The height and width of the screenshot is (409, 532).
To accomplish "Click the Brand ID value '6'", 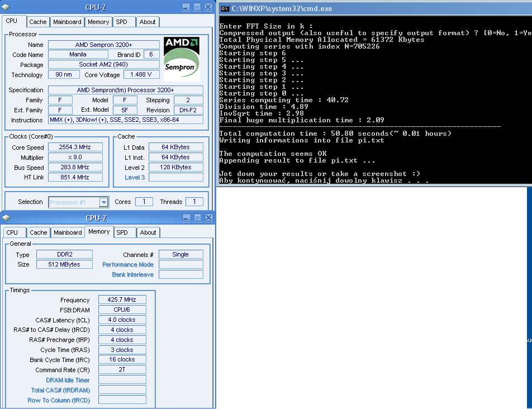I will [x=151, y=54].
